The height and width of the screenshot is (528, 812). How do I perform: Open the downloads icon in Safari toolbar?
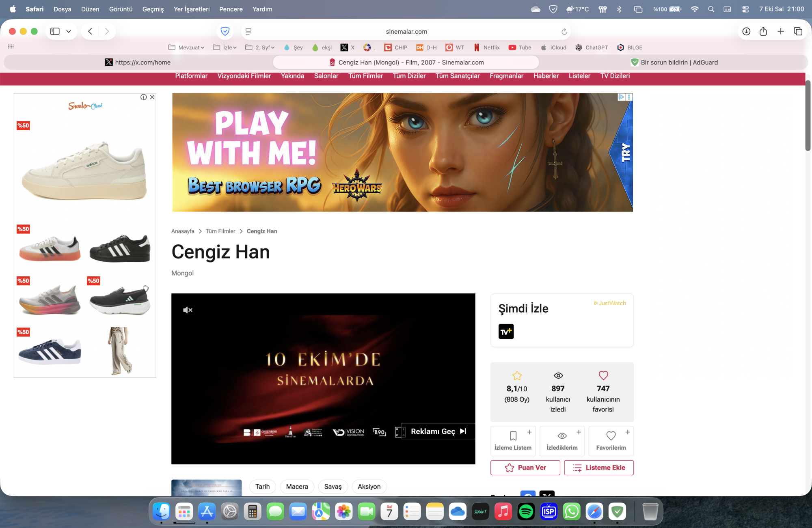746,31
